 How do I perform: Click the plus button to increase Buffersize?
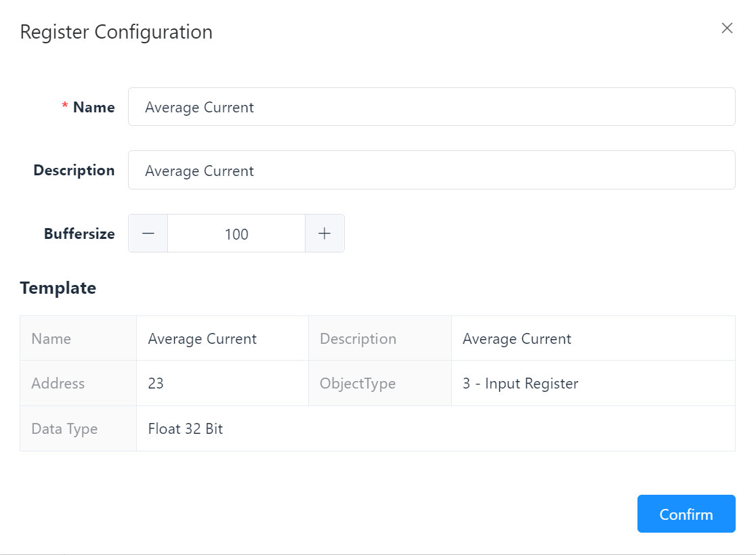pyautogui.click(x=324, y=234)
